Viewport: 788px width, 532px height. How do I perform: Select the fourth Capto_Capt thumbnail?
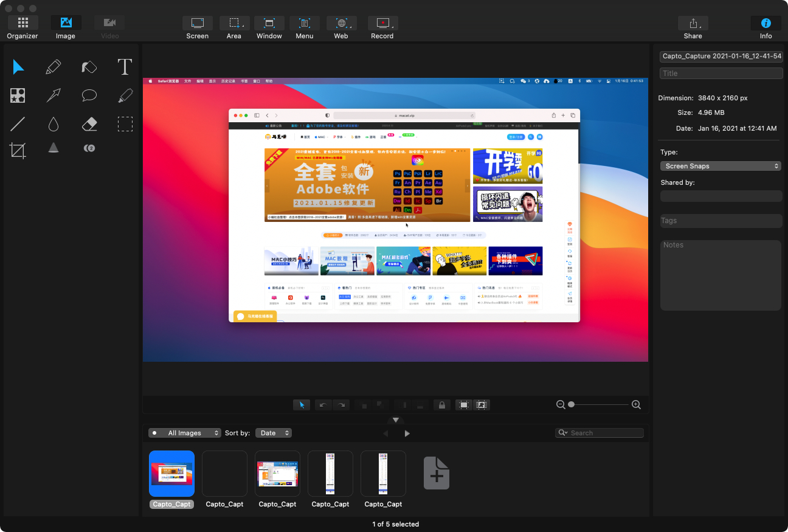pyautogui.click(x=330, y=474)
